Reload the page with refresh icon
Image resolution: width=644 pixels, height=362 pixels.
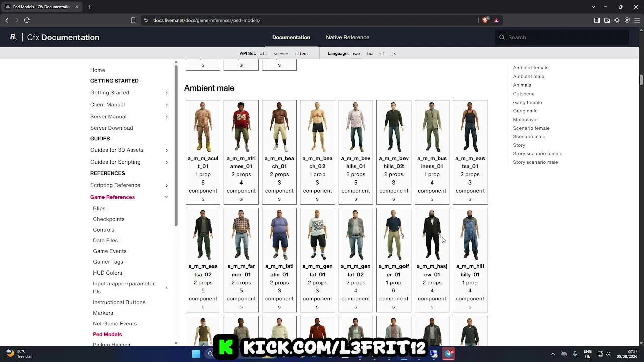[27, 20]
